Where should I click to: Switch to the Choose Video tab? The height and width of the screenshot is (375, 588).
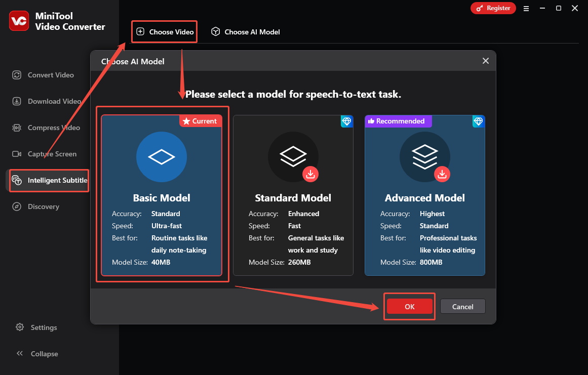coord(164,31)
